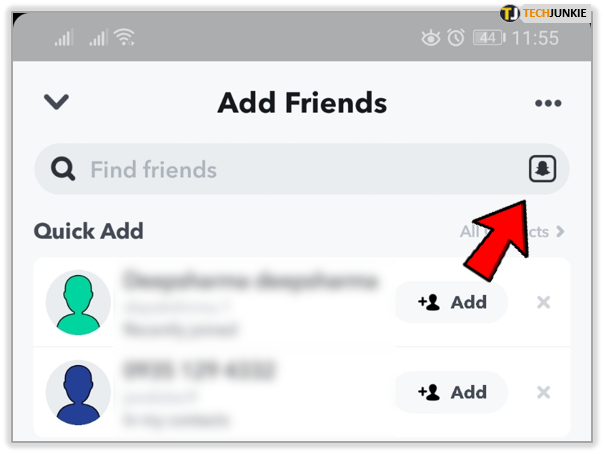Tap the battery indicator showing 44
The image size is (604, 454).
(x=489, y=38)
